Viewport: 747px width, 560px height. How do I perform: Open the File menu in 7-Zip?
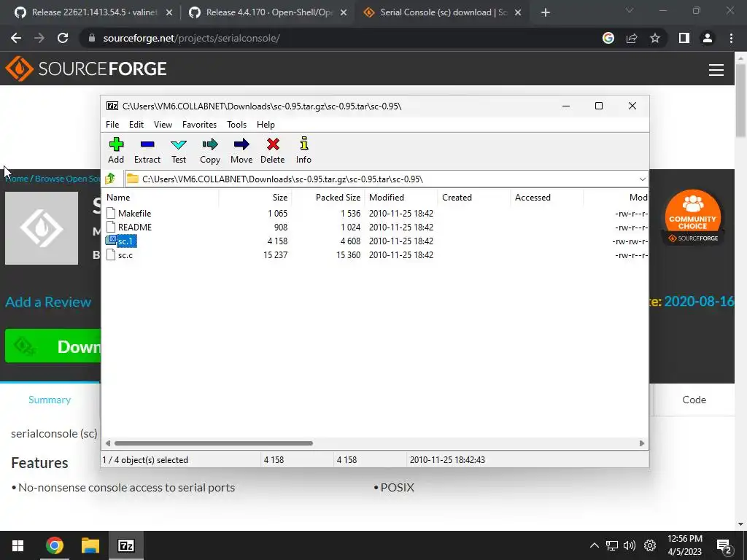[112, 124]
